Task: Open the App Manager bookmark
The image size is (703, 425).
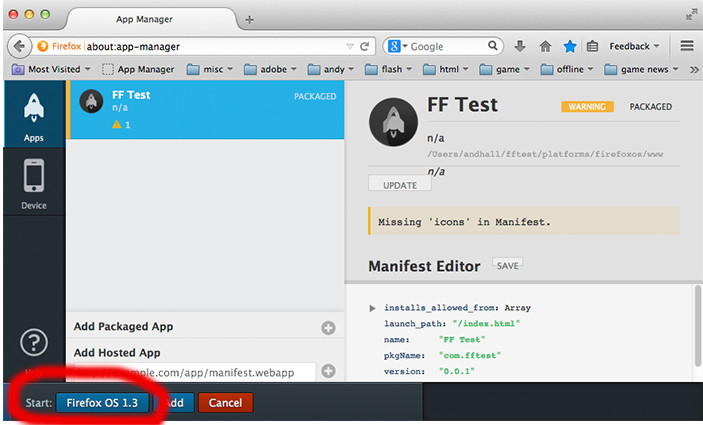Action: [x=138, y=69]
